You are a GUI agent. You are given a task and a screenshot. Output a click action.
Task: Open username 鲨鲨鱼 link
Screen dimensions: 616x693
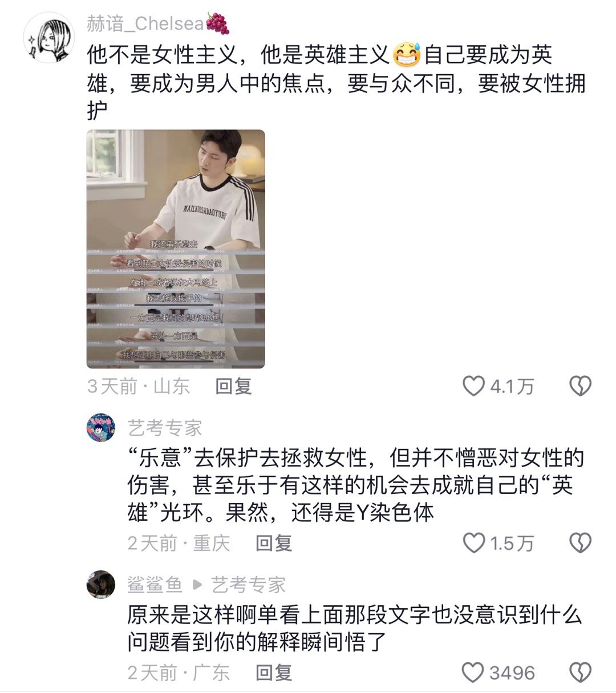[x=155, y=585]
